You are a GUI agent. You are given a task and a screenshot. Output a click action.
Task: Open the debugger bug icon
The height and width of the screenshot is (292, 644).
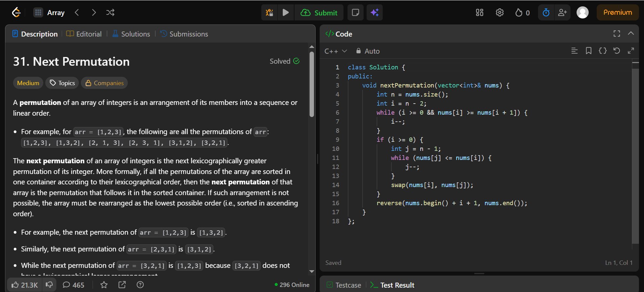(x=269, y=13)
